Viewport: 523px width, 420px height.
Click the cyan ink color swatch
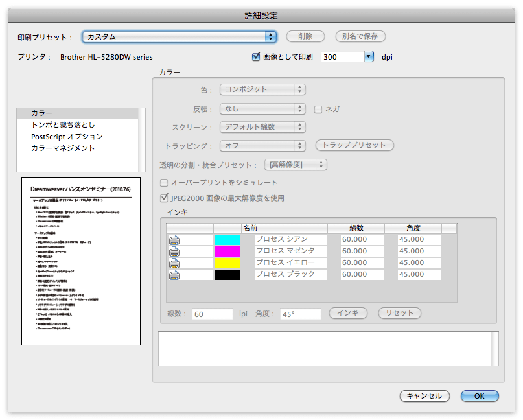(x=227, y=240)
